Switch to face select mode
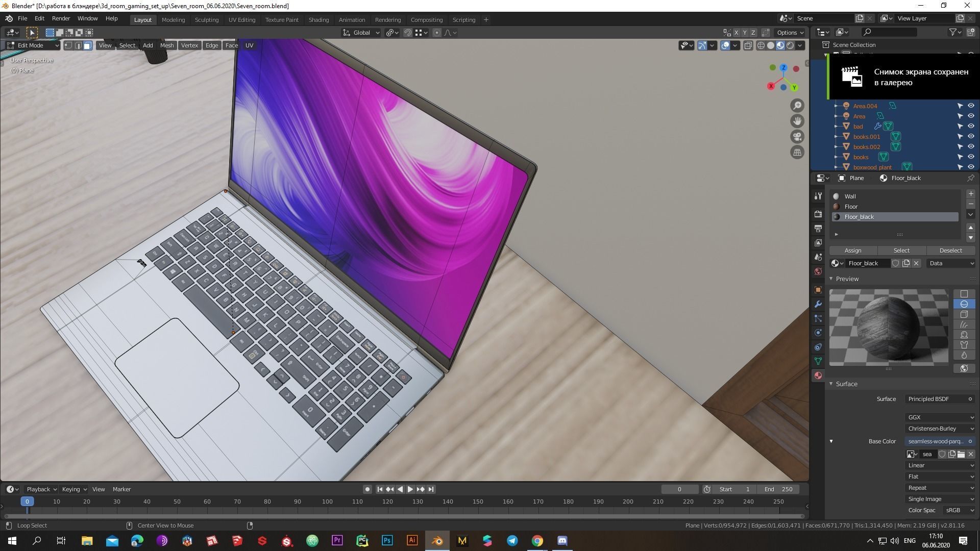The width and height of the screenshot is (980, 551). [x=87, y=45]
